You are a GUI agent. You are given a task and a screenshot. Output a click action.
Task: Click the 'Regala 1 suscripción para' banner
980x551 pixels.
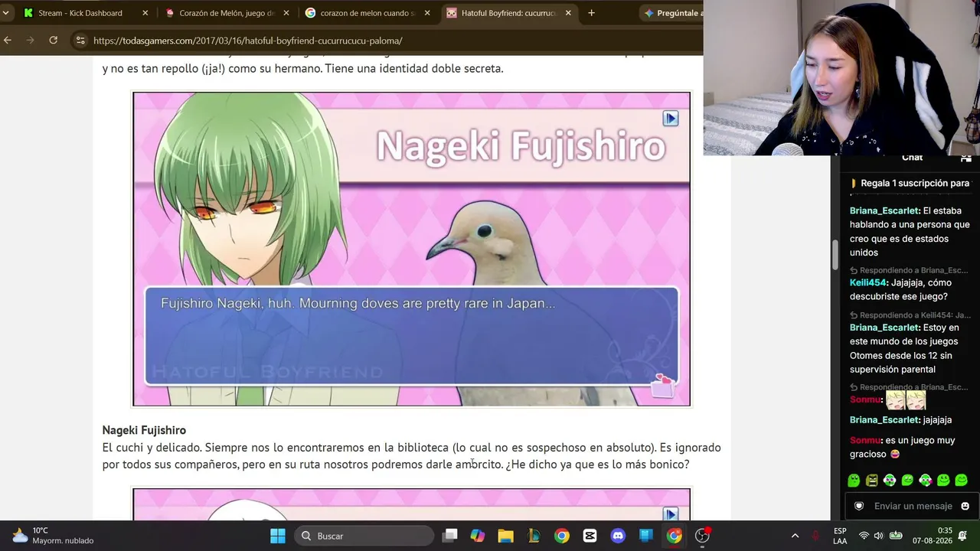pyautogui.click(x=910, y=184)
